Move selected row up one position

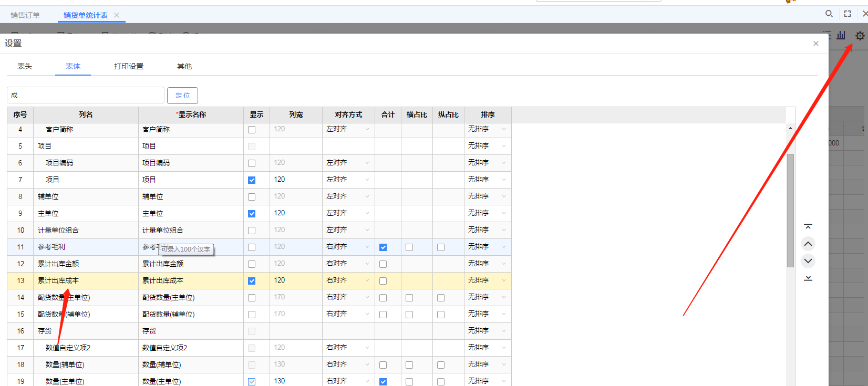[808, 244]
